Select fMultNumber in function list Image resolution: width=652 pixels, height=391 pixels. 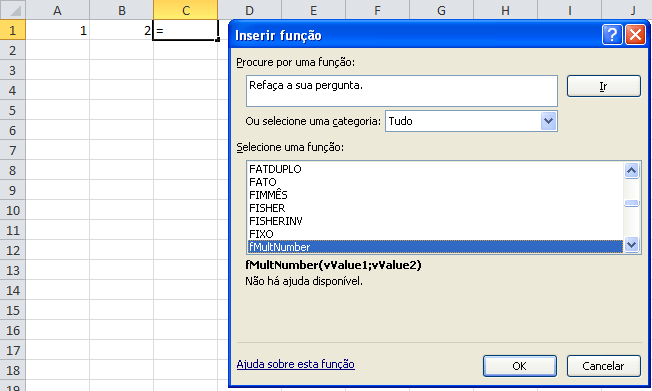point(435,247)
